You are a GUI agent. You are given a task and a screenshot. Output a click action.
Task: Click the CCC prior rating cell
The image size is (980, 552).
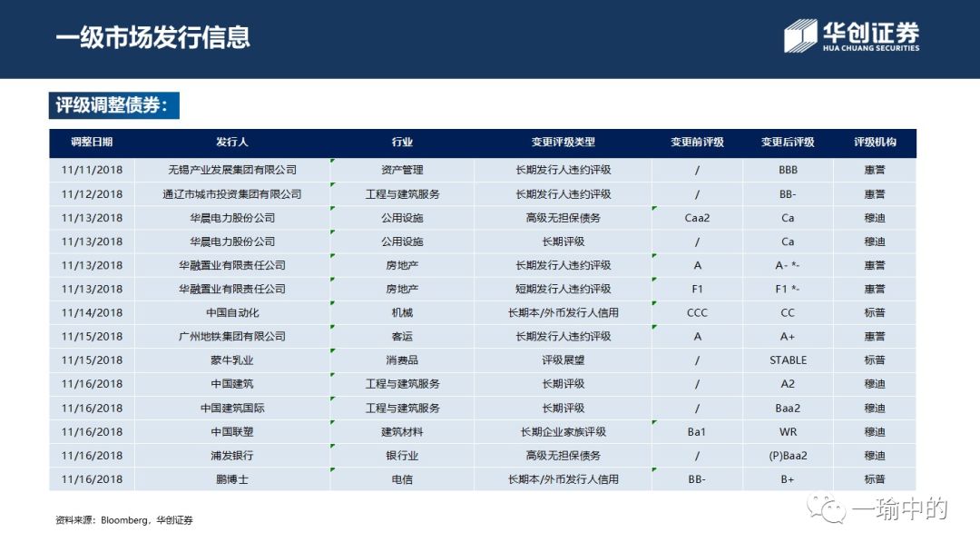697,312
